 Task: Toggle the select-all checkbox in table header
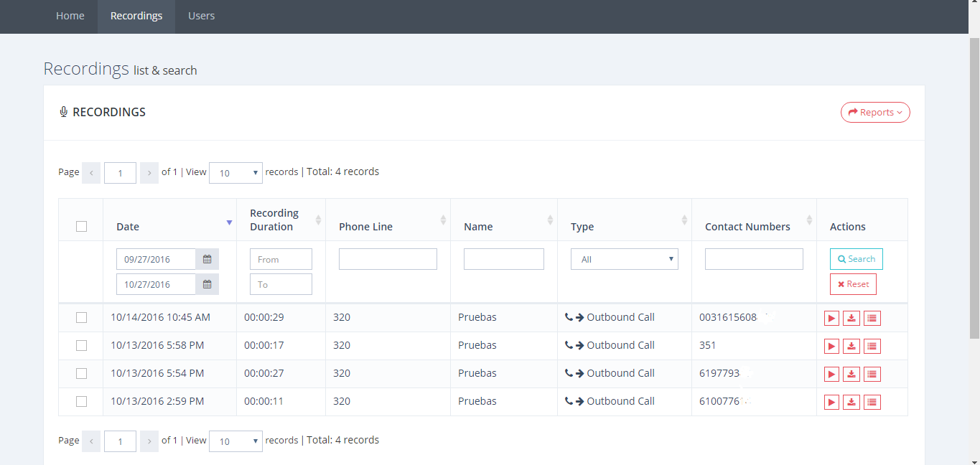[x=81, y=227]
